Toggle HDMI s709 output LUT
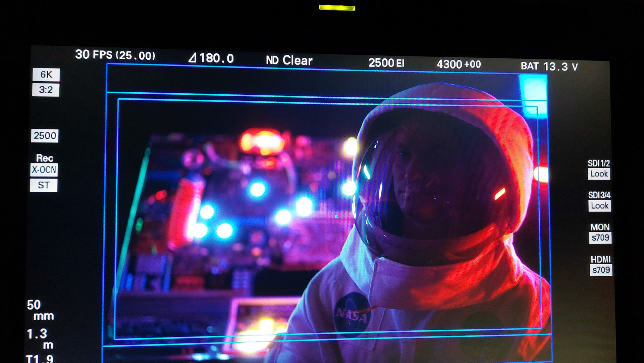This screenshot has width=644, height=363. point(601,270)
